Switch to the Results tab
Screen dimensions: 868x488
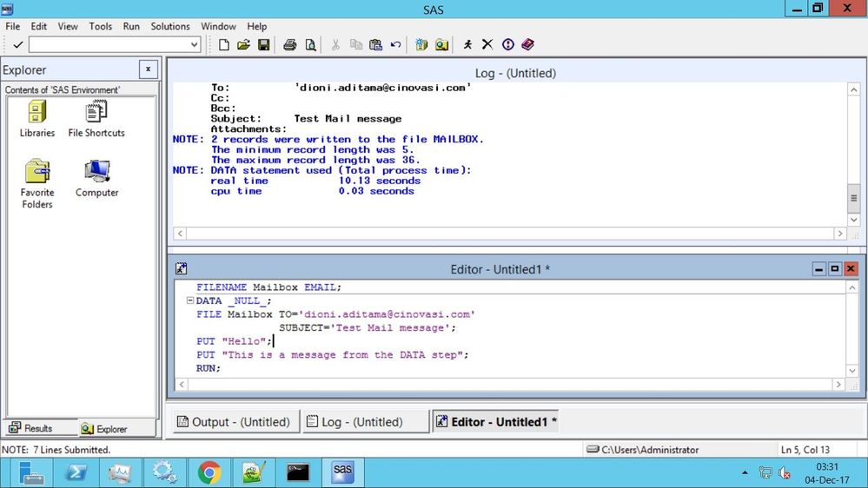click(x=31, y=428)
